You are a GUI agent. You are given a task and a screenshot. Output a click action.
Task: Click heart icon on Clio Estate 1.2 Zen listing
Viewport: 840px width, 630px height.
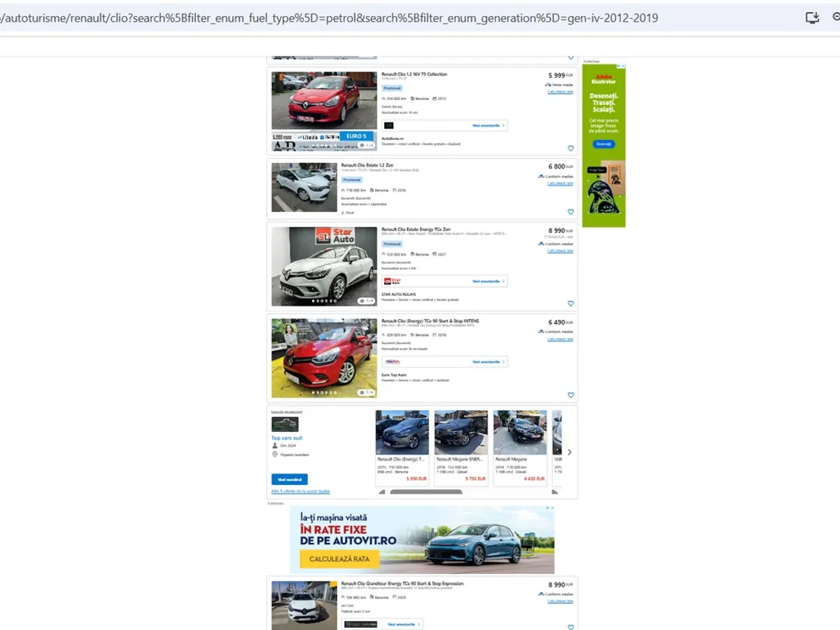coord(570,212)
